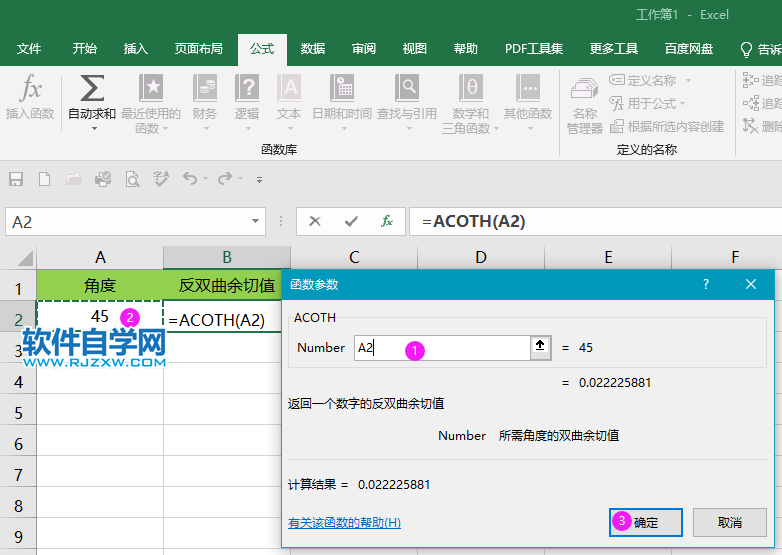Switch to the Data ribbon tab
The image size is (782, 555).
(312, 49)
